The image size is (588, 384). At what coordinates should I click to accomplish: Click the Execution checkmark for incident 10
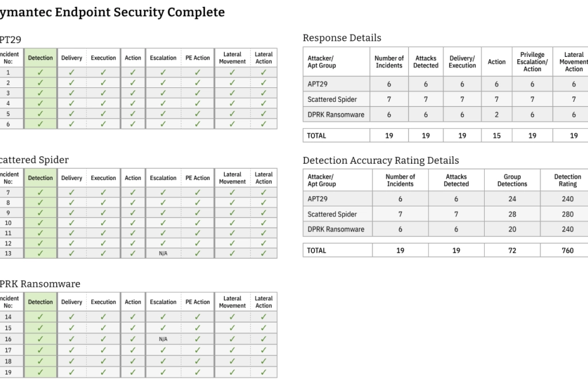103,222
